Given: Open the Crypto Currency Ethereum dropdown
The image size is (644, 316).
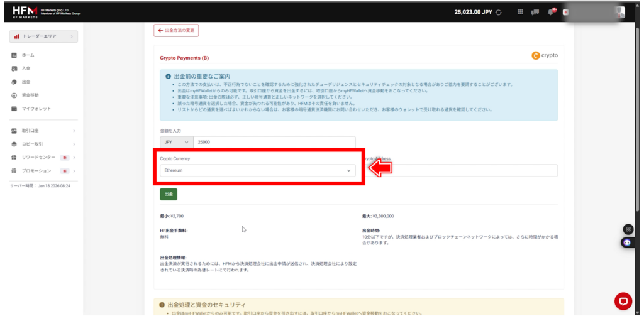Looking at the screenshot, I should point(258,170).
